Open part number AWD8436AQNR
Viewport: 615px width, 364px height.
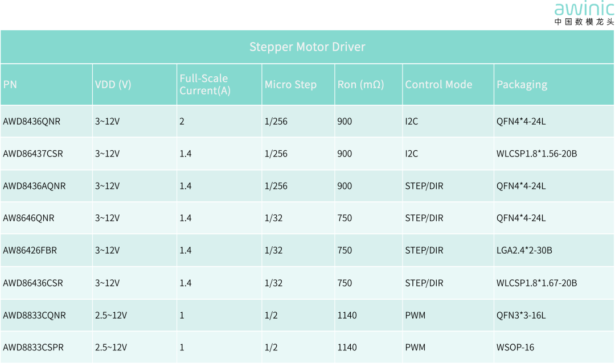(35, 186)
